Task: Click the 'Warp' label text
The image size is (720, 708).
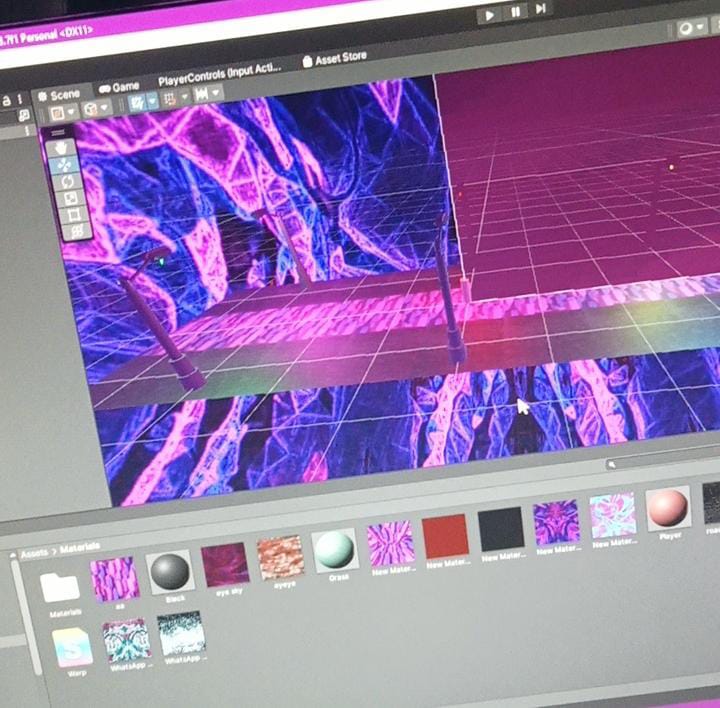Action: [x=76, y=674]
